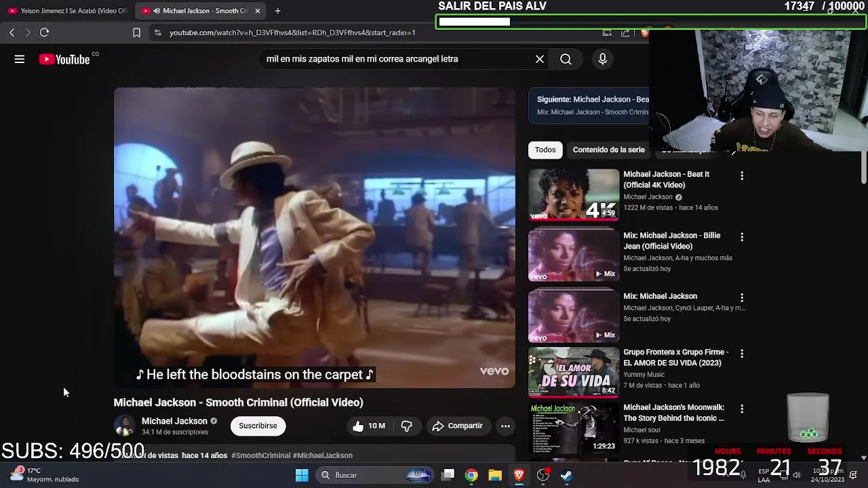Open Michael Jackson channel avatar
The image size is (868, 488).
point(124,426)
